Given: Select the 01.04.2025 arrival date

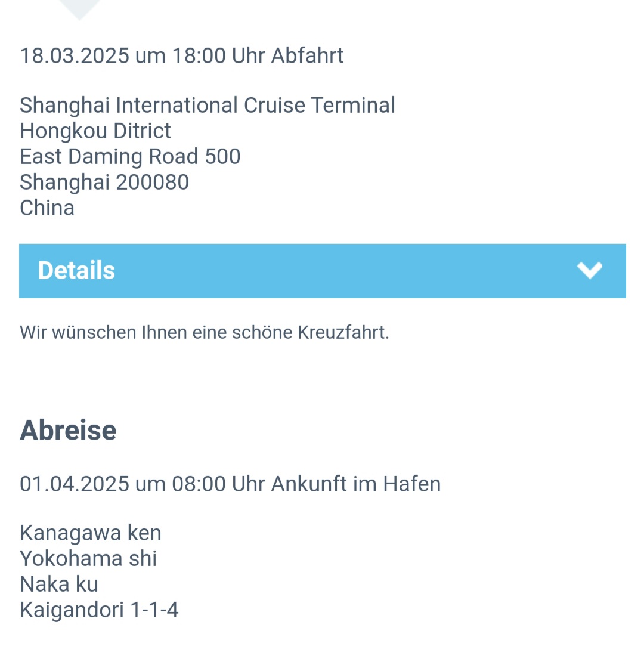Looking at the screenshot, I should coord(74,484).
